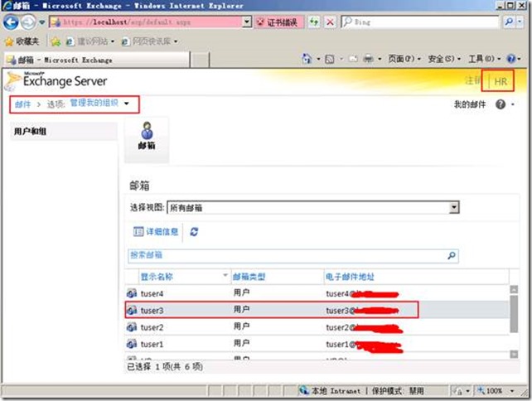Screen dimensions: 532x401
Task: Click the RSS feeds icon
Action: 330,60
